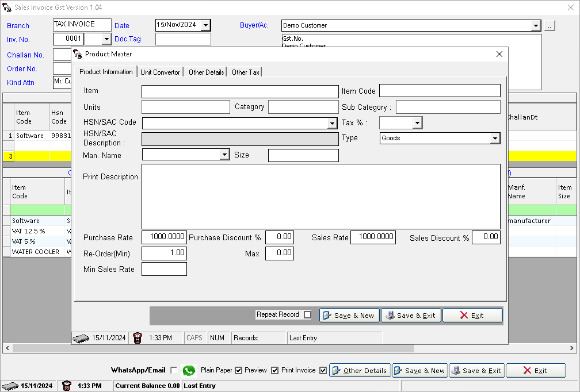This screenshot has height=392, width=580.
Task: Click Save & New in Product Master
Action: [349, 315]
